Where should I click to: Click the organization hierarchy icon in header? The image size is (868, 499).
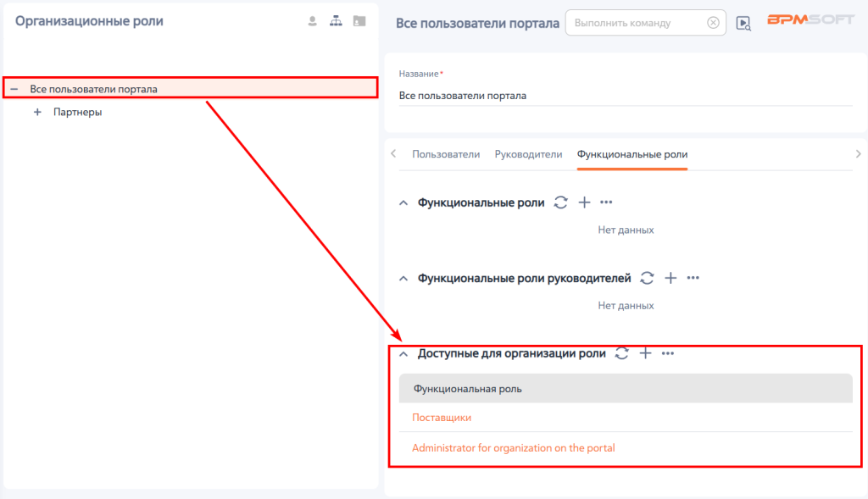(336, 21)
